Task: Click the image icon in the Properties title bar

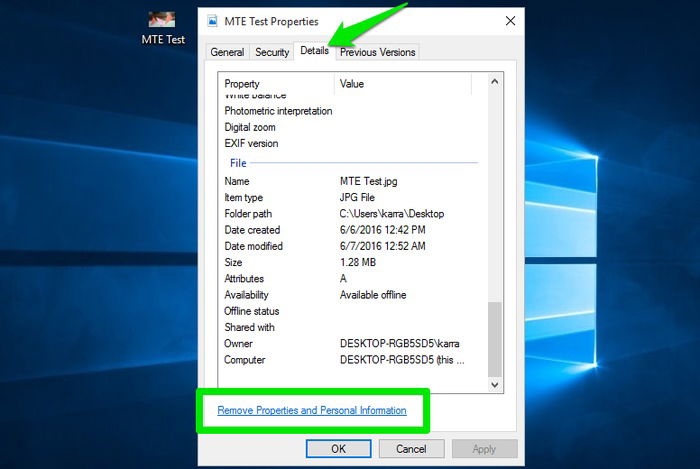Action: coord(213,21)
